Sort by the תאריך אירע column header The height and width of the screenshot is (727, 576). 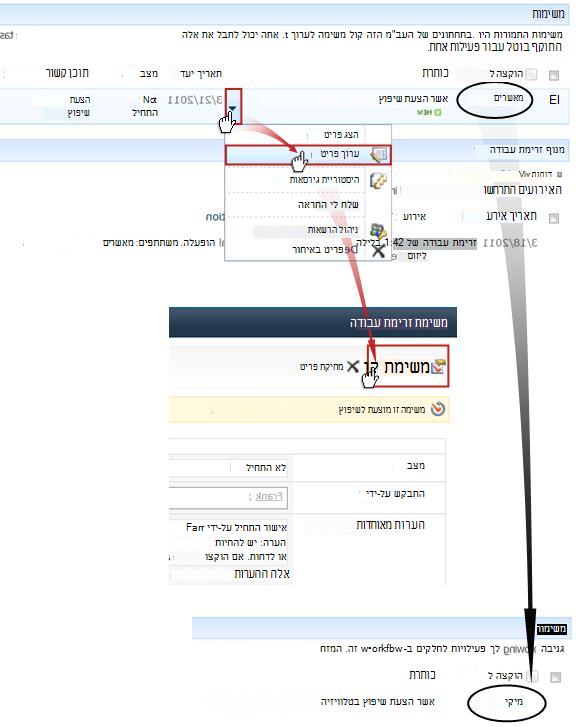(511, 216)
